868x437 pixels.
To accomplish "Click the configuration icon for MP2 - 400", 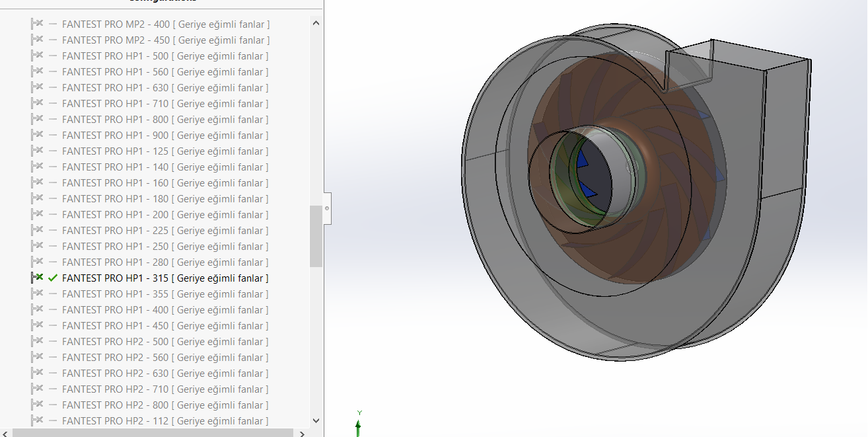I will click(x=38, y=24).
